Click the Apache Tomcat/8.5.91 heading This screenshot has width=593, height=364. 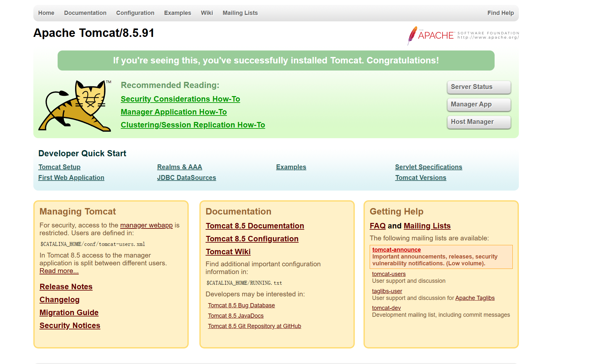coord(94,33)
